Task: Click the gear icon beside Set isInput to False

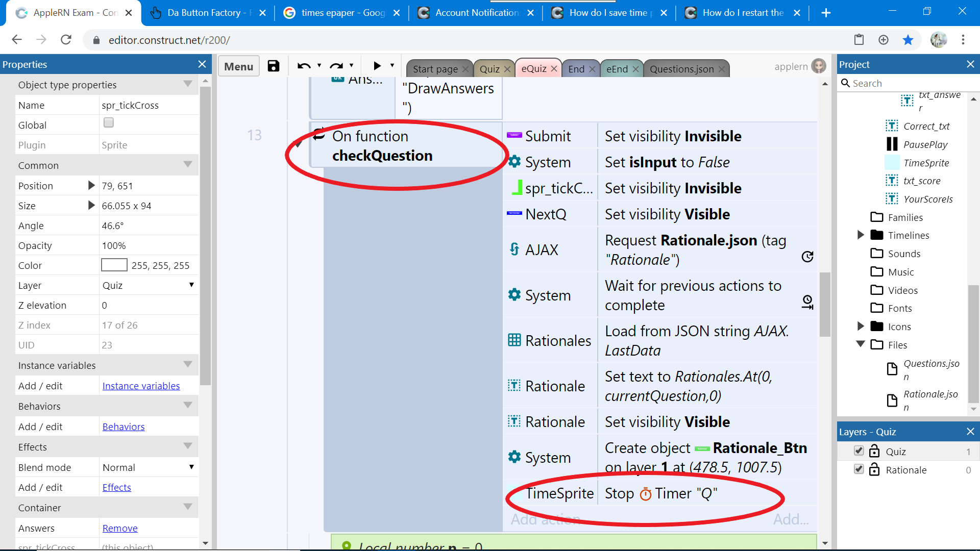Action: coord(514,162)
